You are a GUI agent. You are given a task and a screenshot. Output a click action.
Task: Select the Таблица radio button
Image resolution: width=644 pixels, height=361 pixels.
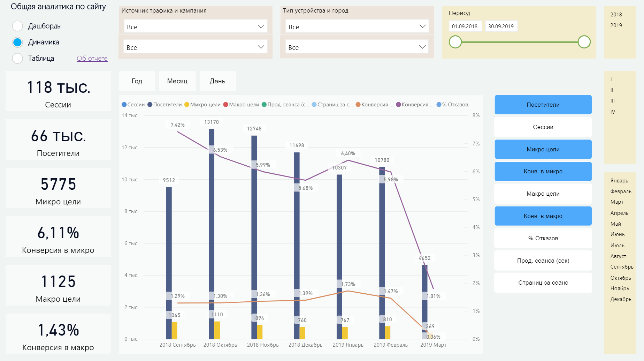point(17,58)
